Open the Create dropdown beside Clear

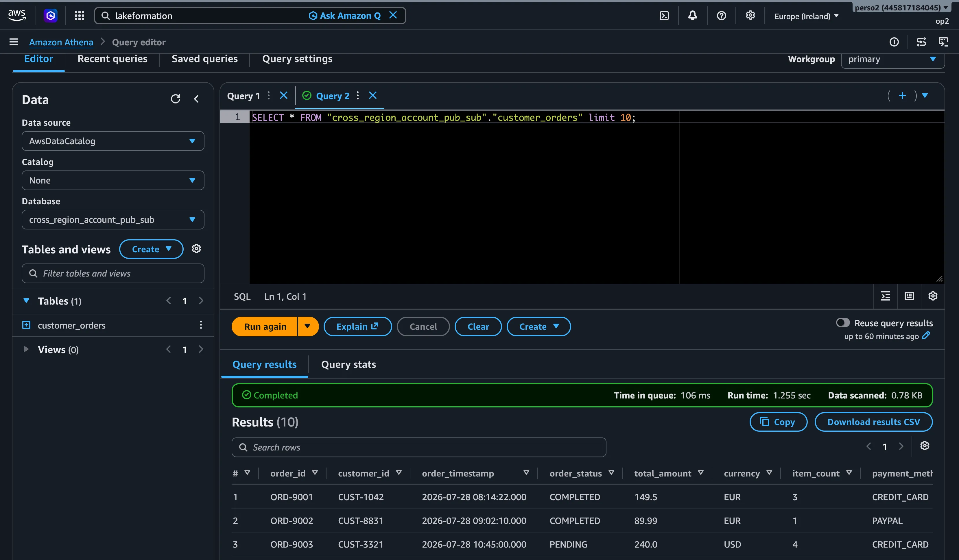(538, 326)
